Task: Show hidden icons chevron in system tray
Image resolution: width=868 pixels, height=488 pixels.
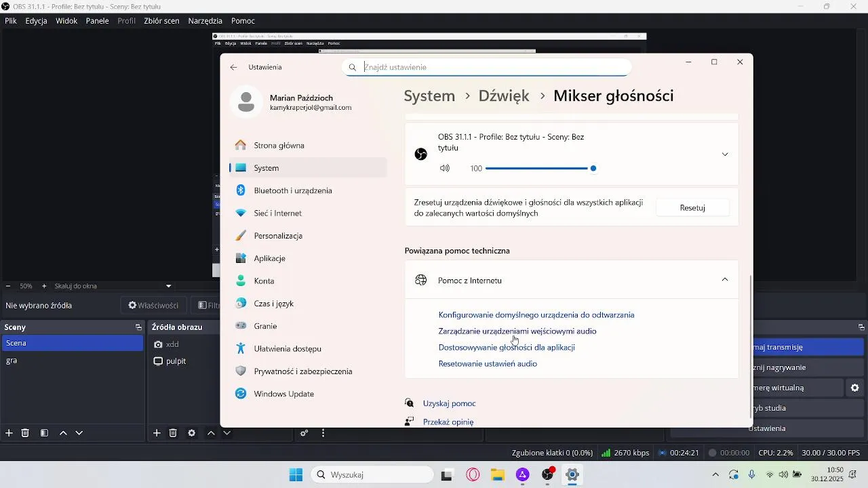Action: [x=715, y=474]
